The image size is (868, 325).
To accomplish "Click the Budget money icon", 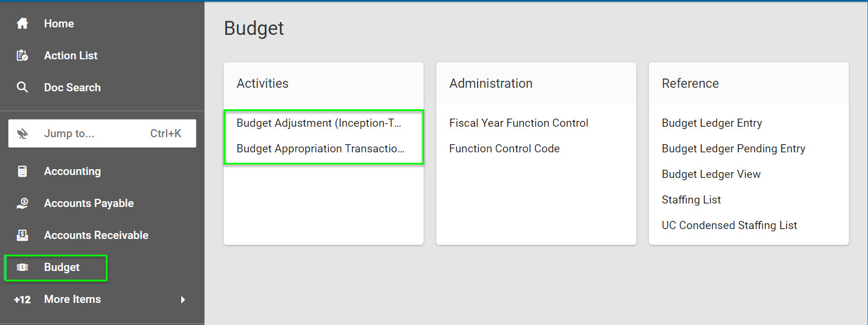I will click(22, 267).
